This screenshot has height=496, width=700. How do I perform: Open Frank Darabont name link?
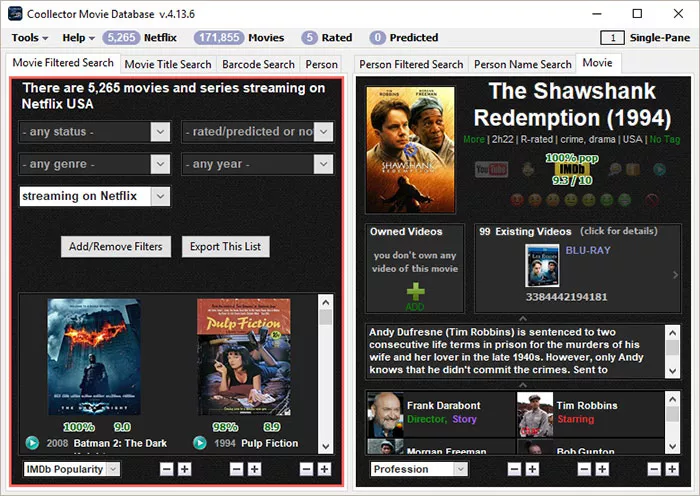tap(444, 405)
